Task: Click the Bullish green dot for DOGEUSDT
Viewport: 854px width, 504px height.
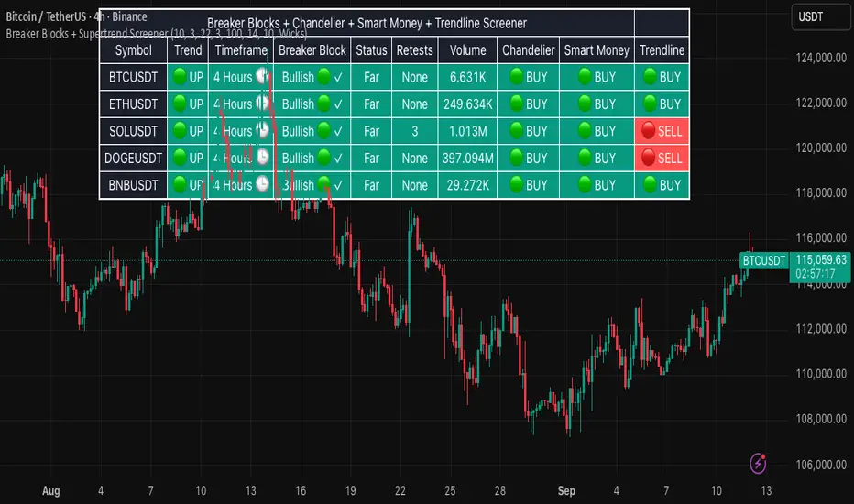Action: coord(324,158)
